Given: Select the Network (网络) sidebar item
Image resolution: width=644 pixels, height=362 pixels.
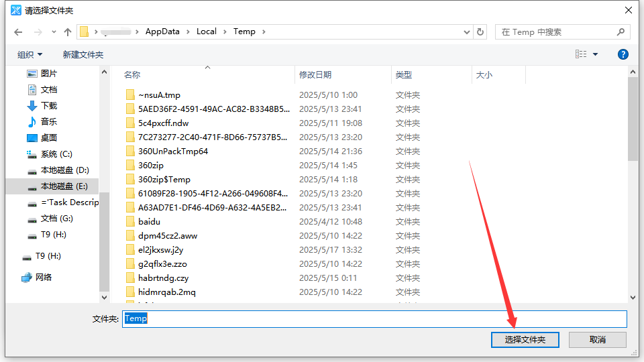Looking at the screenshot, I should point(43,278).
